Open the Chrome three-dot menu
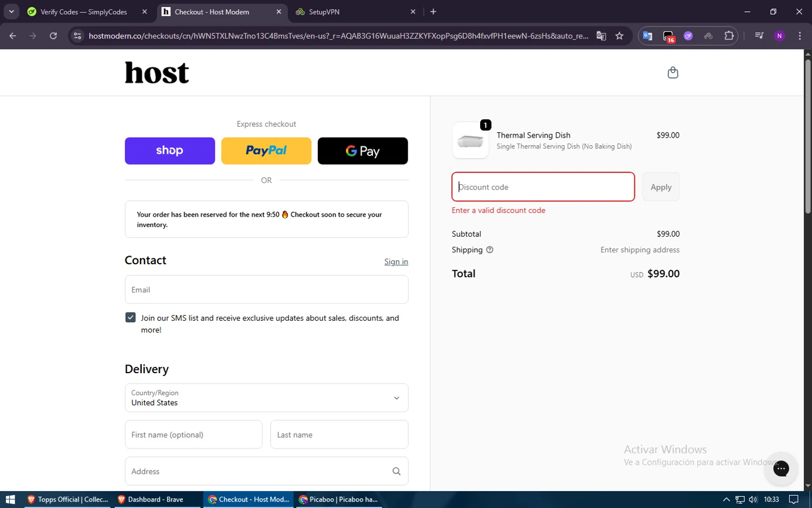The image size is (812, 508). [800, 36]
